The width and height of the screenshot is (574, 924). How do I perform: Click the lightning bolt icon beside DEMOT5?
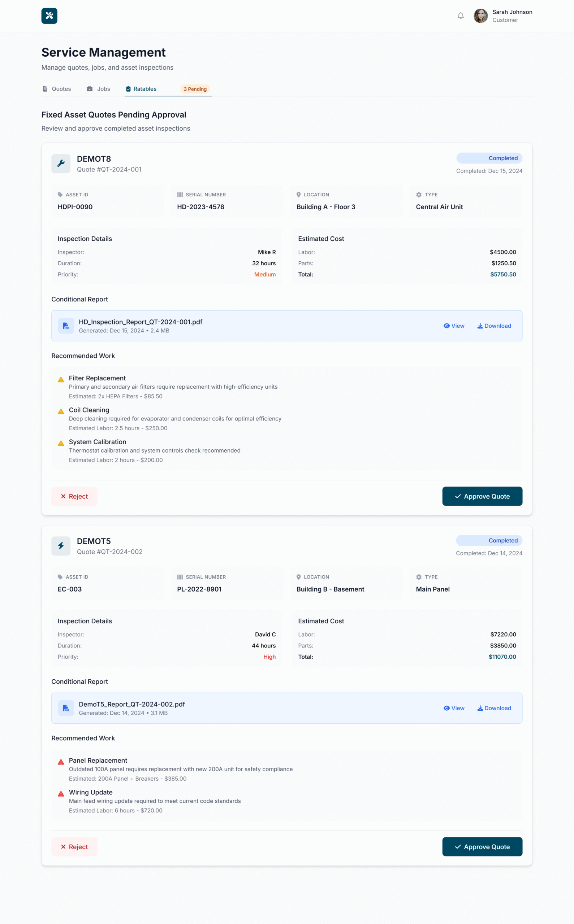point(61,546)
